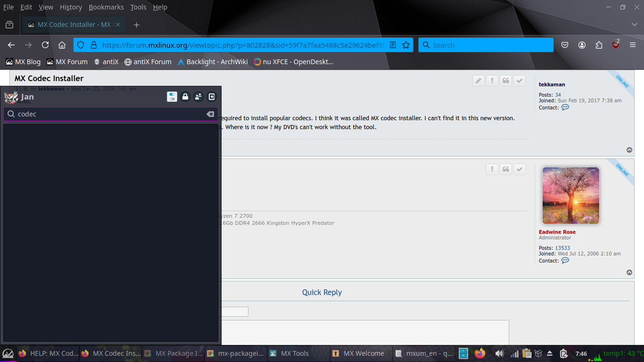
Task: Toggle Reader View in address bar
Action: 393,45
